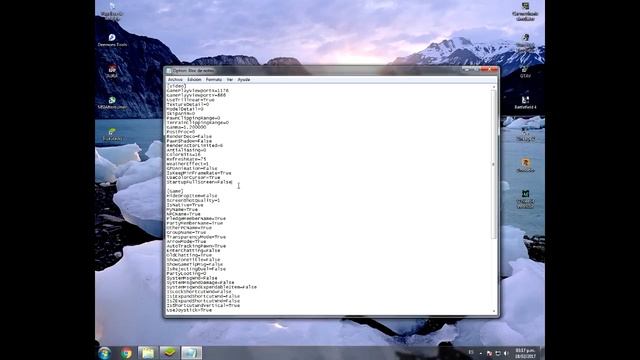The image size is (640, 360).
Task: Click the TextureDetail=0 line
Action: tap(188, 104)
